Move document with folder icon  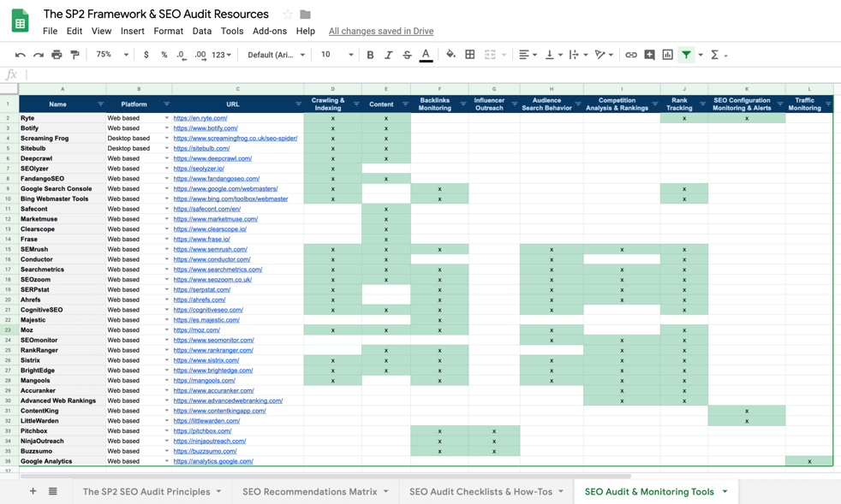click(x=305, y=15)
